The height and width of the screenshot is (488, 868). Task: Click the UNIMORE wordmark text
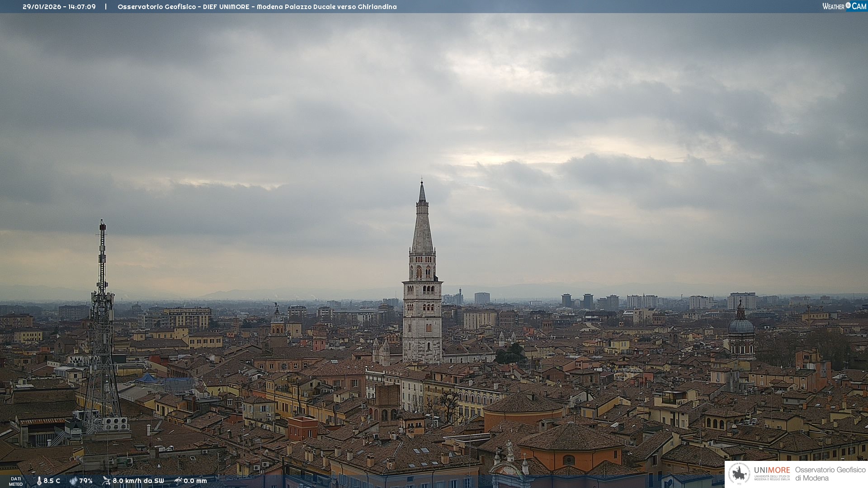click(x=772, y=470)
